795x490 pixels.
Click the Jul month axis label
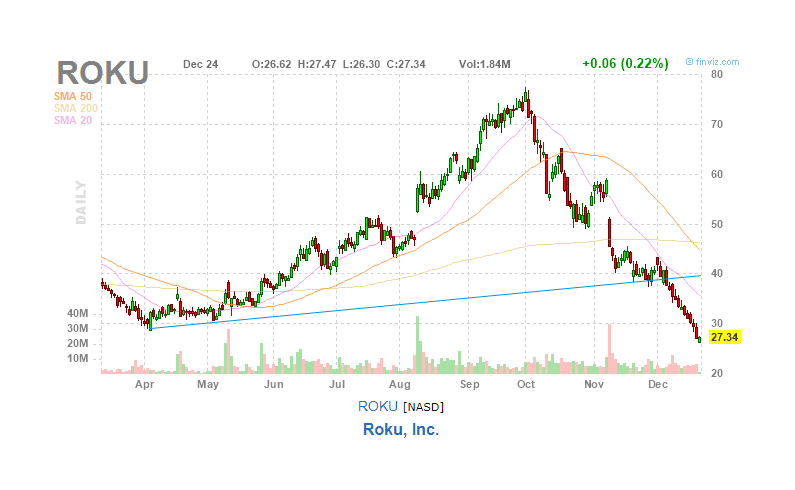337,384
